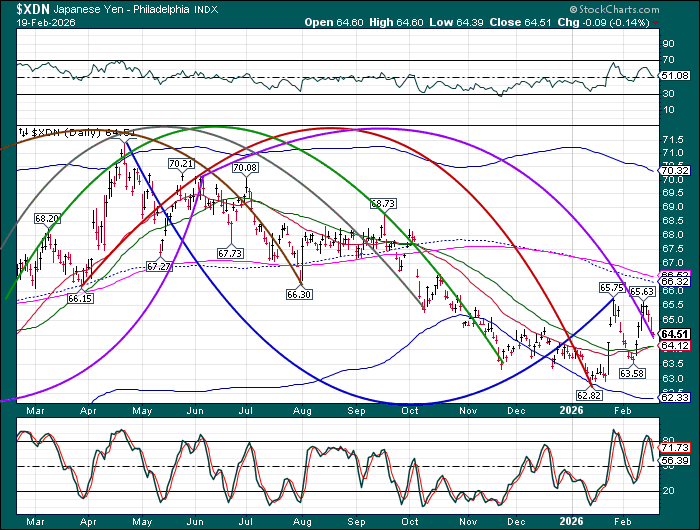
Task: Select the 70.08 price peak label
Action: tap(245, 168)
